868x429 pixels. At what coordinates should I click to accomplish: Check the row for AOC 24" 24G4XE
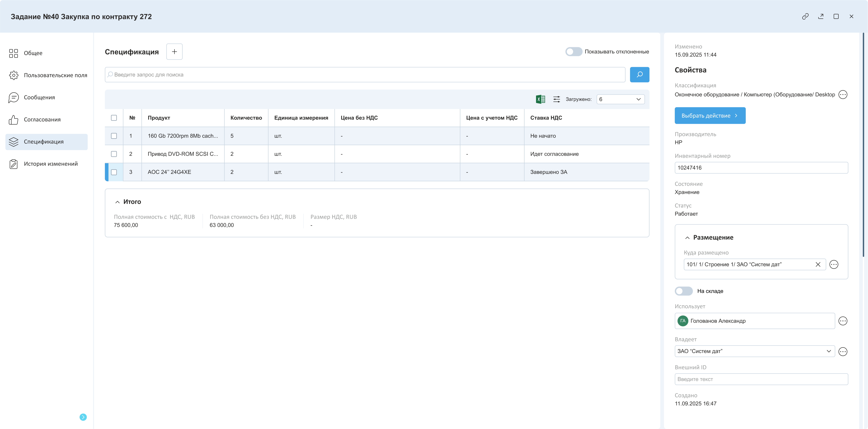(114, 172)
